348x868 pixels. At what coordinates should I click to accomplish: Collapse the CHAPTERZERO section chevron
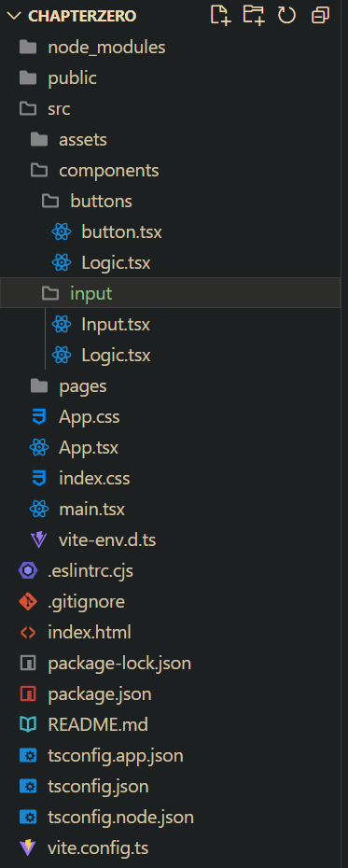[13, 16]
